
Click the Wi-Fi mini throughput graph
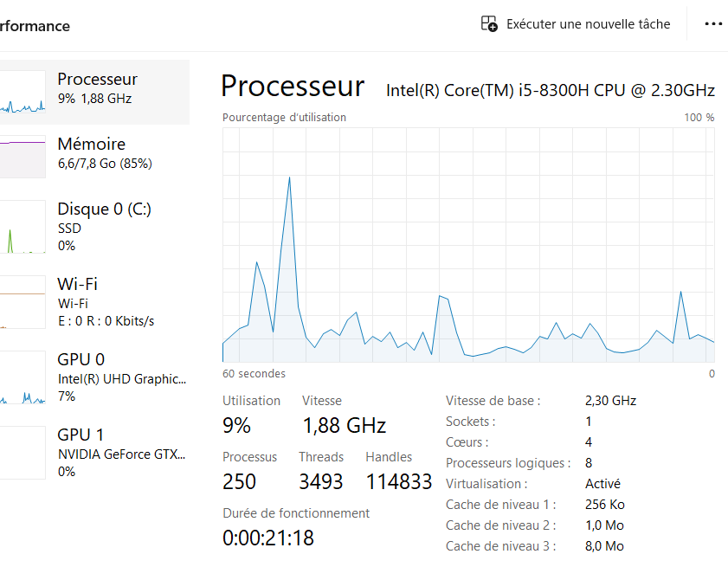pyautogui.click(x=23, y=302)
